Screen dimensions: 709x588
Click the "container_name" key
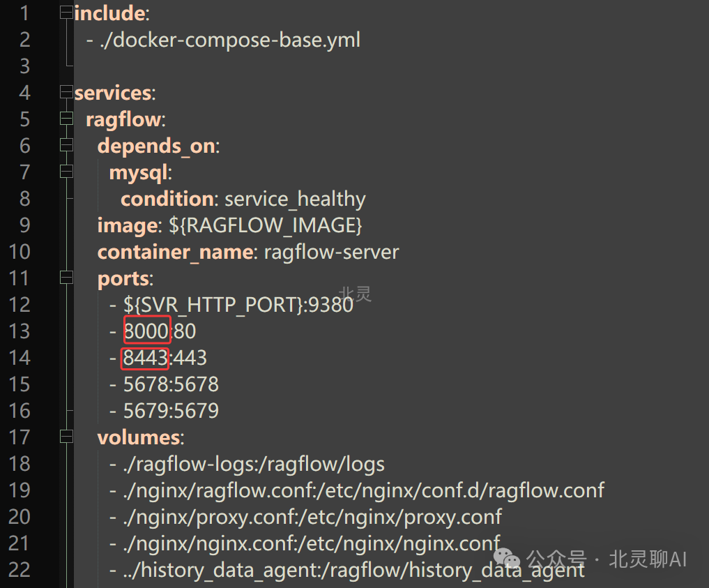[175, 252]
